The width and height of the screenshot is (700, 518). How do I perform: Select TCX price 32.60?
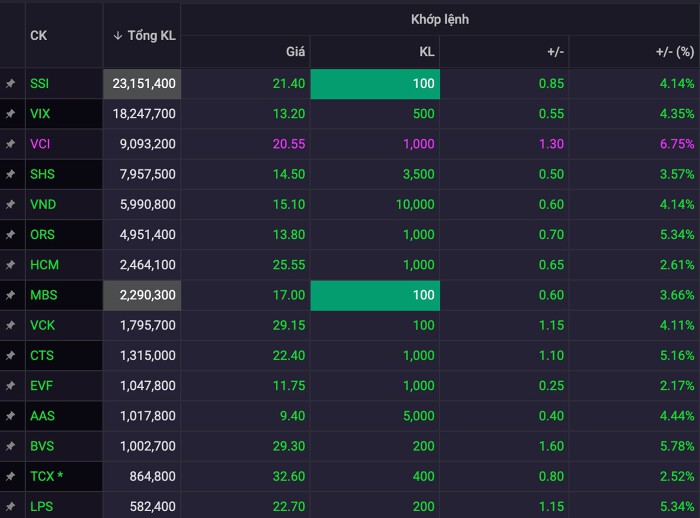(289, 476)
